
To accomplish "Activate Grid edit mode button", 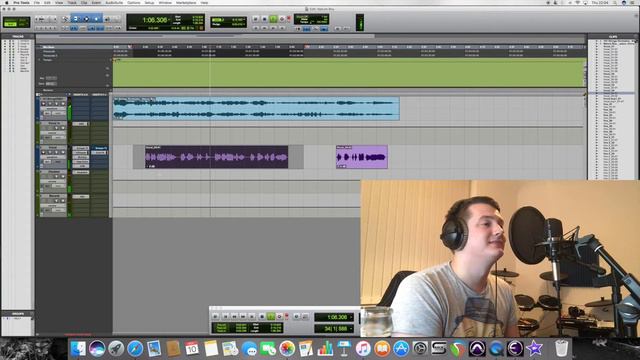I will [23, 24].
